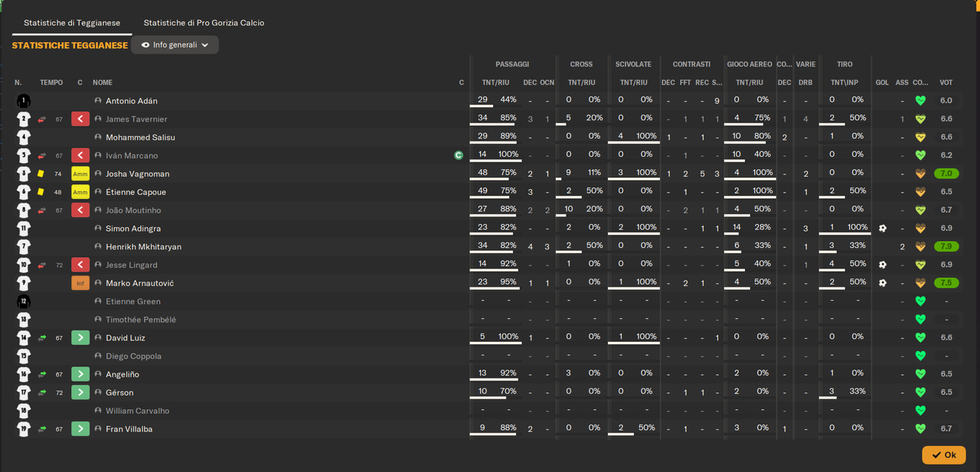
Task: Select the Statistiche di Teggianese tab
Action: [72, 23]
